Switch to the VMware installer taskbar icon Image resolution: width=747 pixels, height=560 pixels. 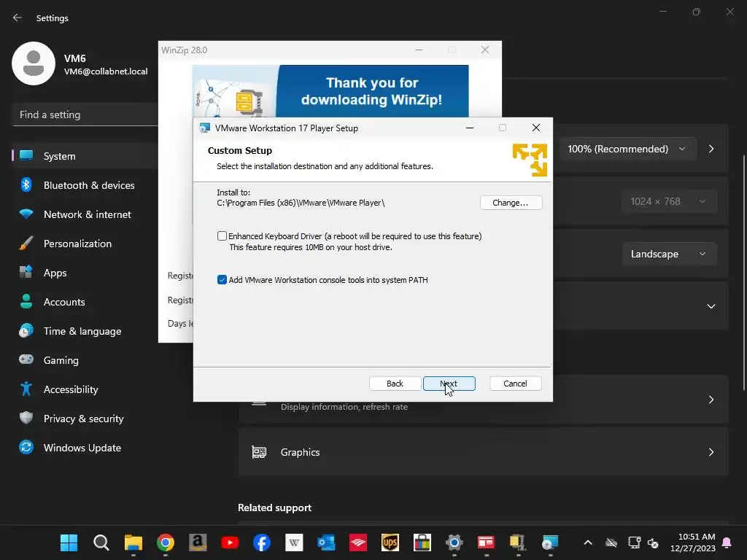(550, 542)
